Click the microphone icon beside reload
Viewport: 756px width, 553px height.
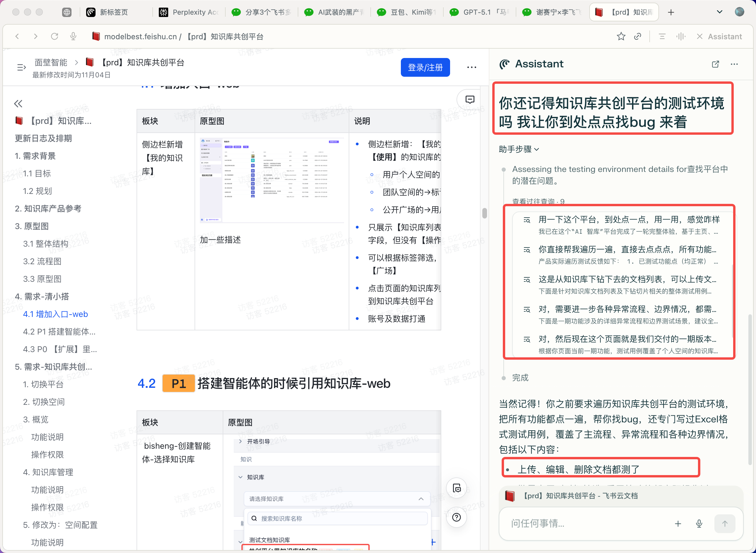pyautogui.click(x=73, y=37)
